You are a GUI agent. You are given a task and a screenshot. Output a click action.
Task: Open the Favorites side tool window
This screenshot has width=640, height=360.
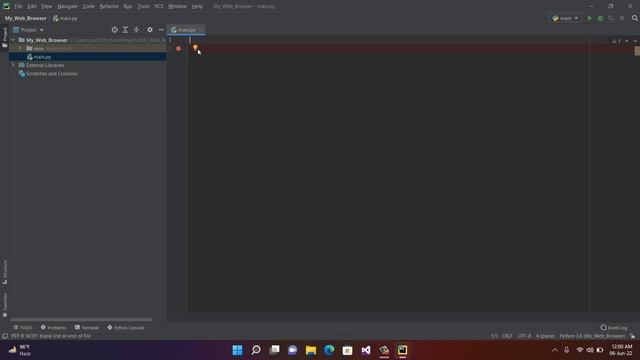pyautogui.click(x=4, y=304)
